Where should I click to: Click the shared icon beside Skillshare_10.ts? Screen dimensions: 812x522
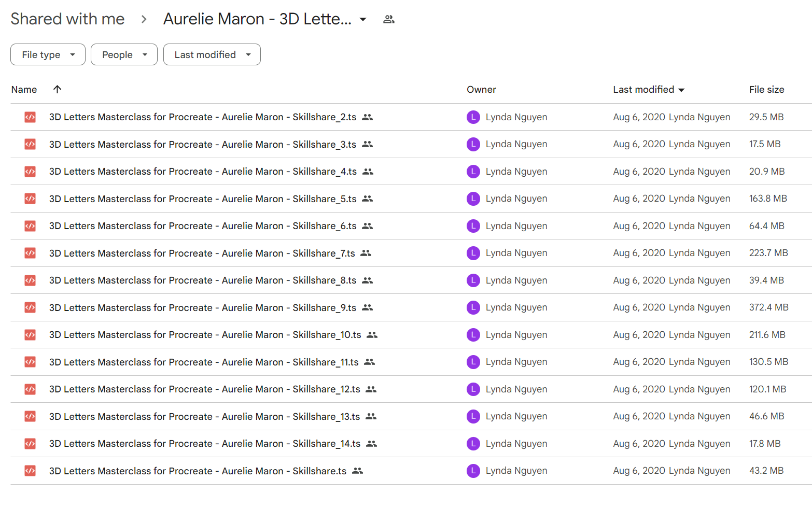372,335
